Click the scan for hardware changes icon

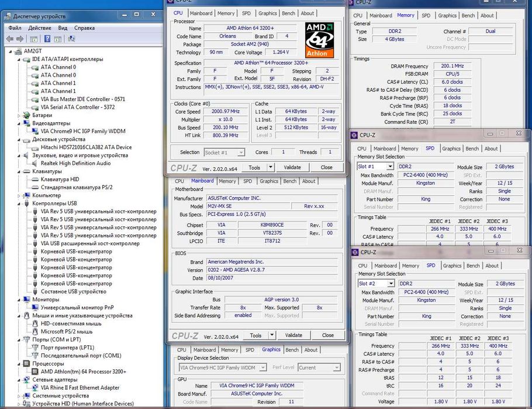pos(71,39)
